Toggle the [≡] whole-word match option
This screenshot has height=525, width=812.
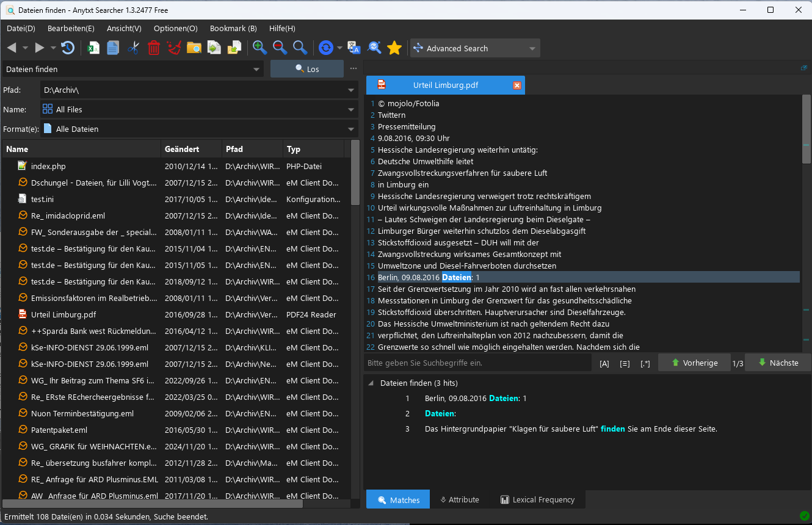(625, 363)
